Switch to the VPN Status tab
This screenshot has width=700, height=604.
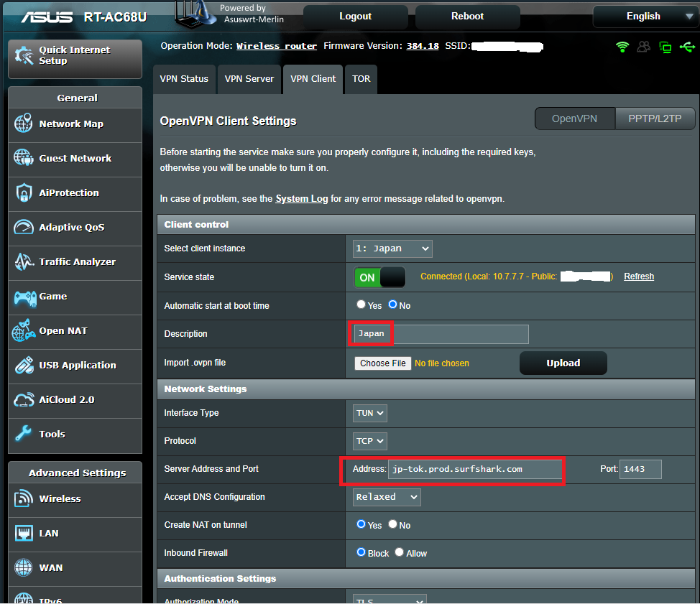[184, 79]
